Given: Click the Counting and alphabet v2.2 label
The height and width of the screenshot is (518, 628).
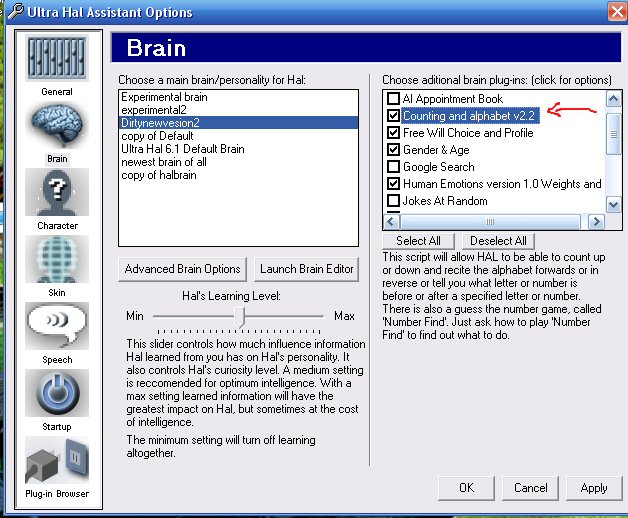Looking at the screenshot, I should 469,116.
